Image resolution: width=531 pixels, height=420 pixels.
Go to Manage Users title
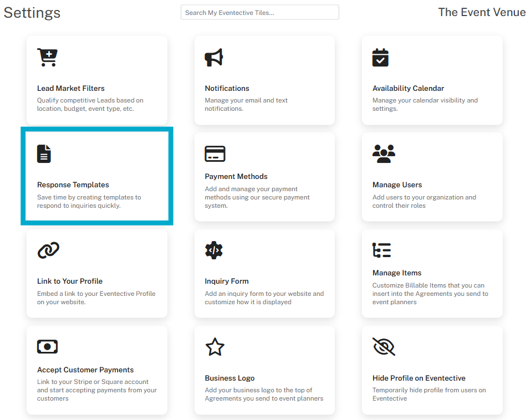(397, 185)
